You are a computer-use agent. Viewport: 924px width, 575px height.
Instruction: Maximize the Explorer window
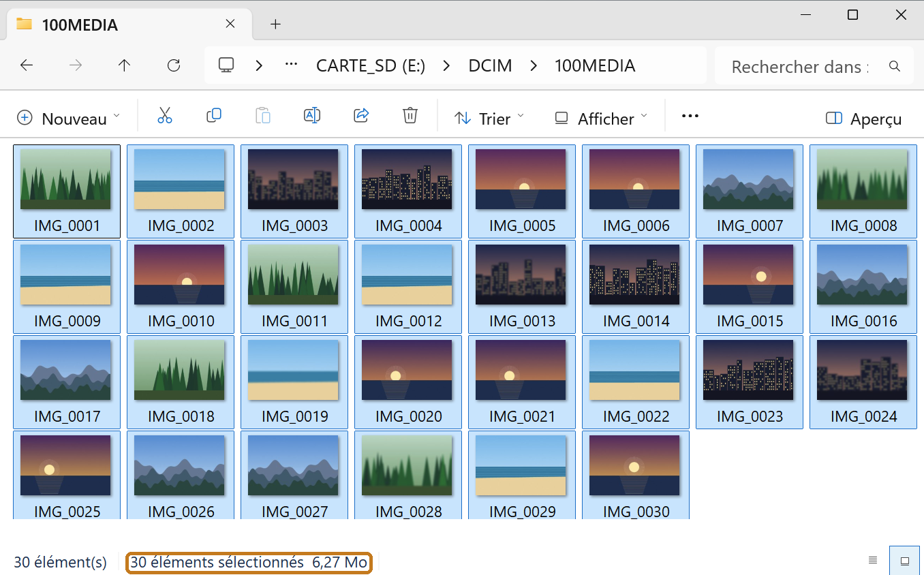852,14
